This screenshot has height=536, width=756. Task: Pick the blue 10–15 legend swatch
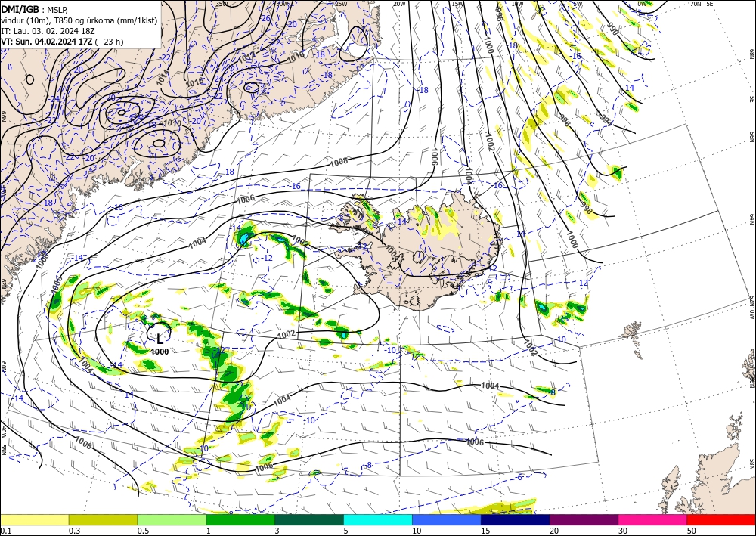click(x=447, y=519)
